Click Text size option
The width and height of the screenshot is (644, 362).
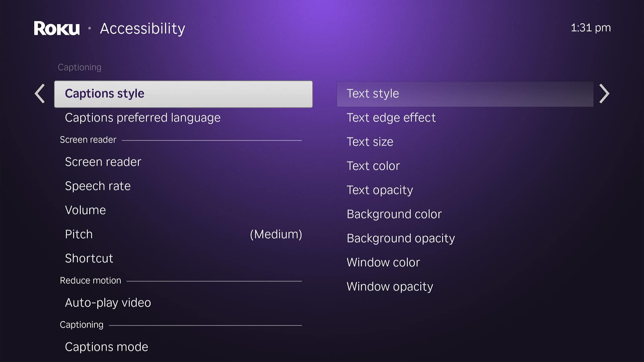pyautogui.click(x=369, y=141)
